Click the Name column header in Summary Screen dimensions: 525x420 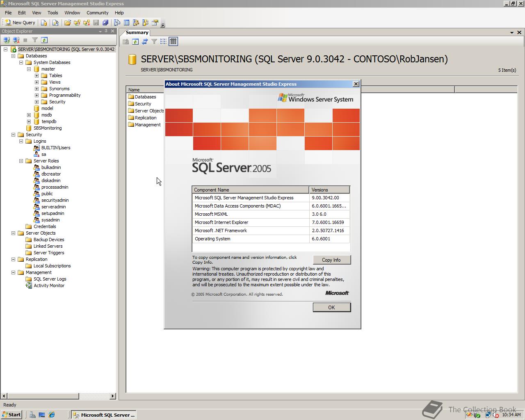[145, 90]
